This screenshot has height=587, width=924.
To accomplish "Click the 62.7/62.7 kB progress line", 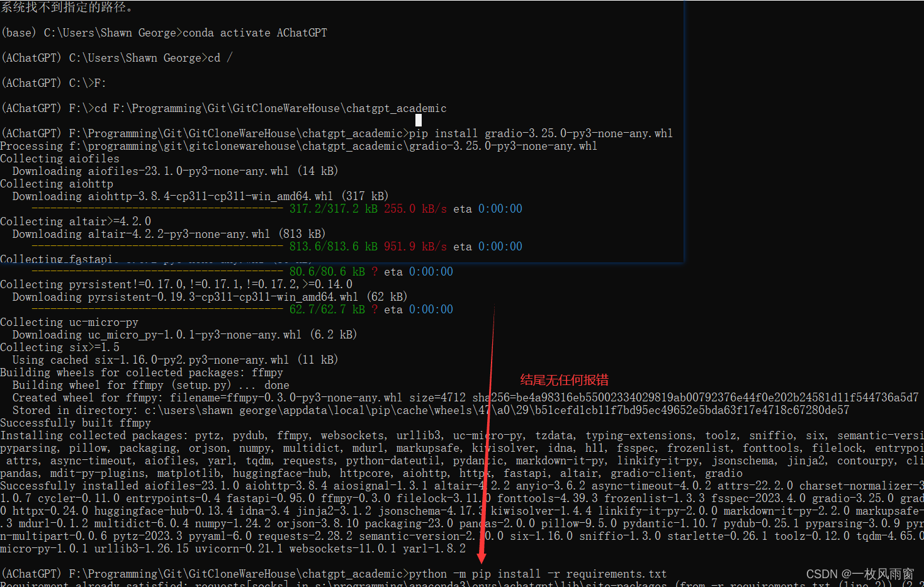I will pyautogui.click(x=242, y=310).
